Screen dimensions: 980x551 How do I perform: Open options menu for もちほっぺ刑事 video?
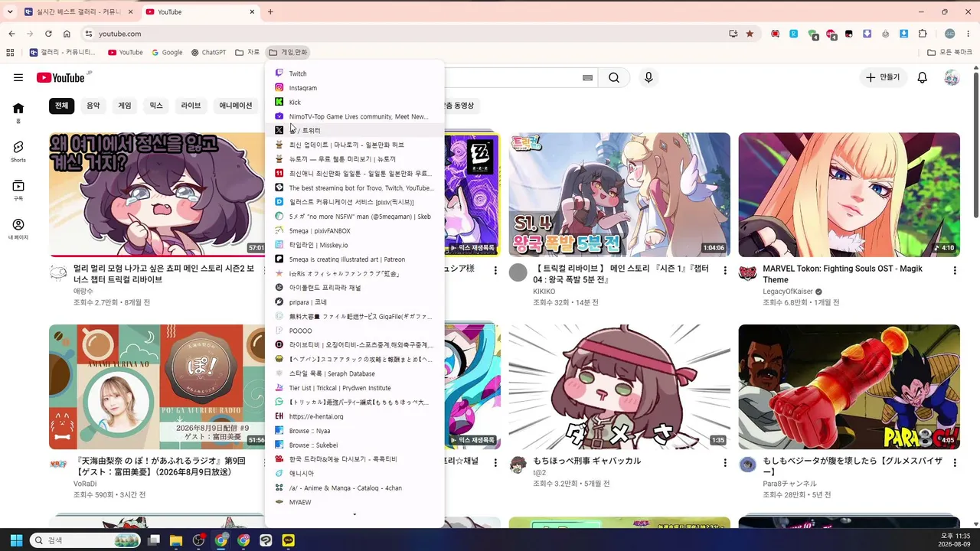pyautogui.click(x=725, y=463)
